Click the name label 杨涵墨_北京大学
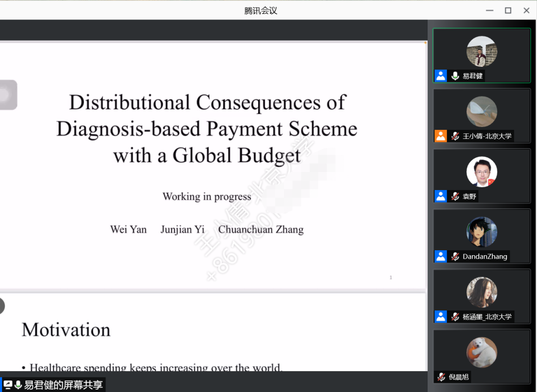The height and width of the screenshot is (392, 537). (487, 317)
